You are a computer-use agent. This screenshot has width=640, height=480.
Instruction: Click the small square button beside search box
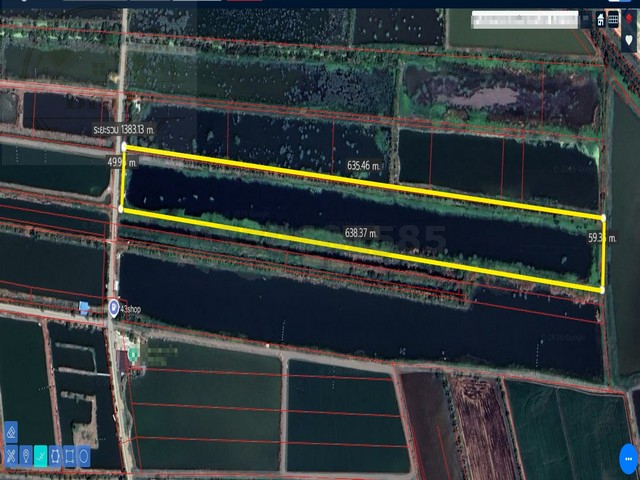tap(586, 19)
